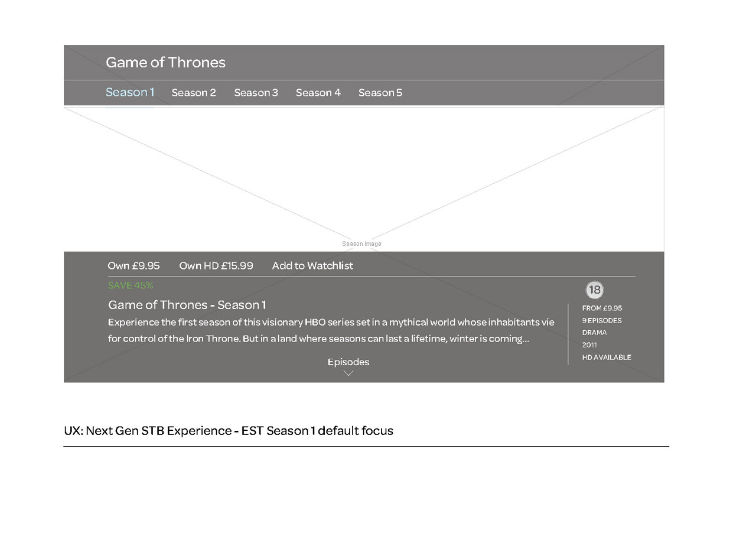756x536 pixels.
Task: Switch to the Season 2 tab
Action: point(194,93)
